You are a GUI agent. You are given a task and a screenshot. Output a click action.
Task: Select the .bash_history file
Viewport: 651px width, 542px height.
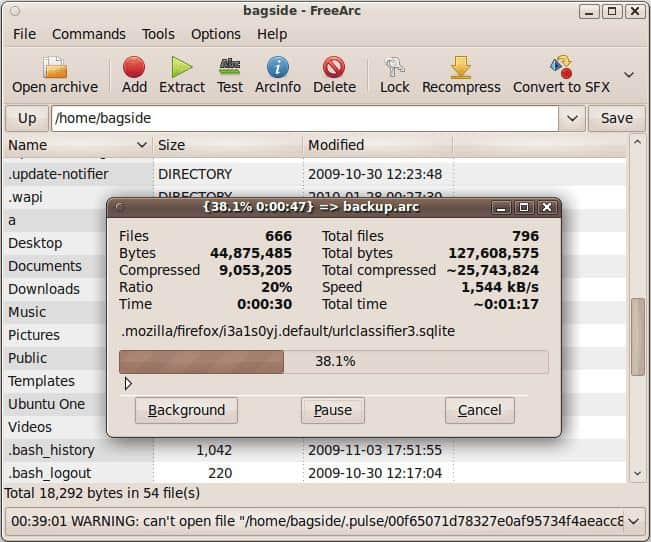tap(315, 450)
